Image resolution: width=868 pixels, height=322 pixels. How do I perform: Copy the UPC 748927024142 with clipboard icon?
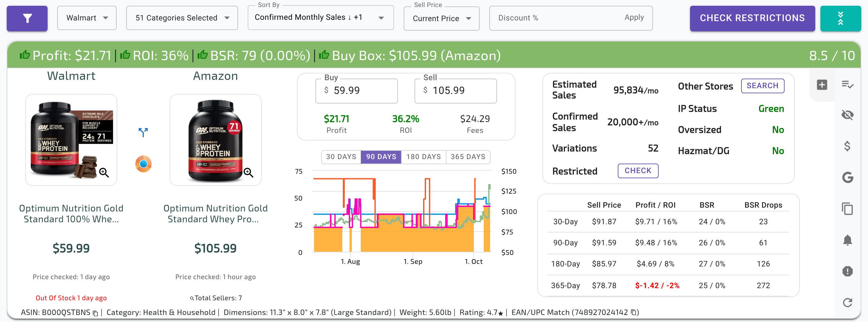pos(633,312)
